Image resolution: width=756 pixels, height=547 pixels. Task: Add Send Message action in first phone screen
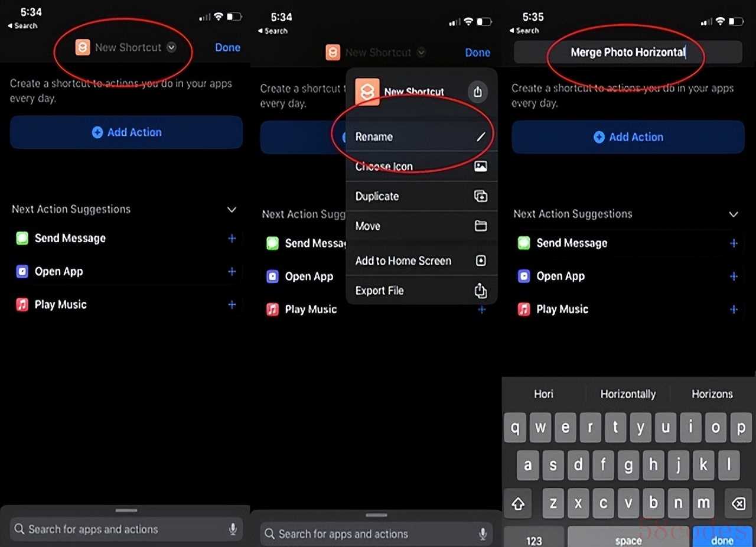[232, 239]
